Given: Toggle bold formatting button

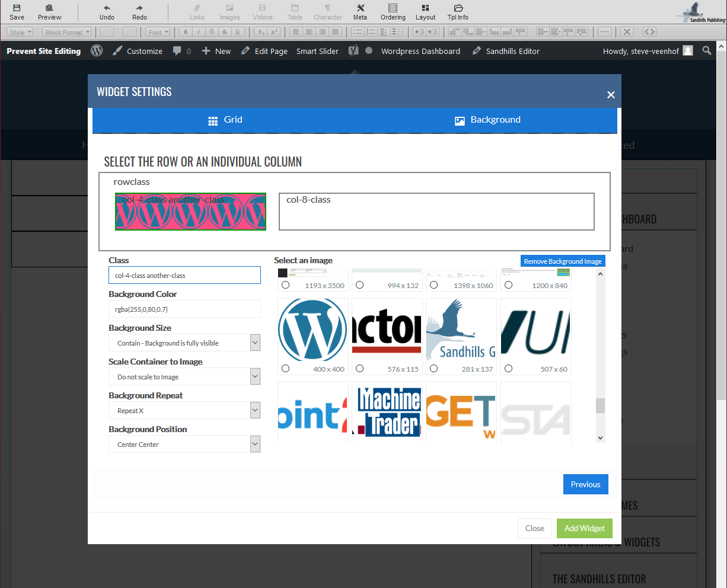Looking at the screenshot, I should (x=186, y=32).
